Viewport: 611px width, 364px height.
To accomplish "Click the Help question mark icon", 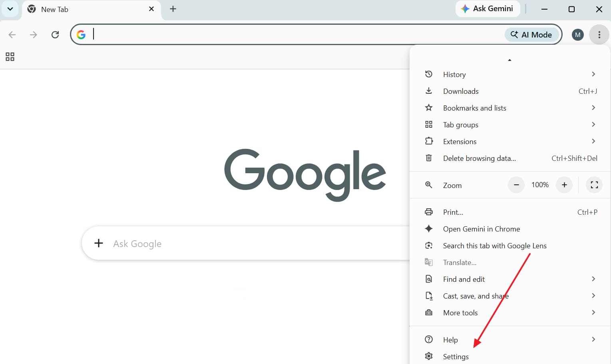I will (429, 339).
